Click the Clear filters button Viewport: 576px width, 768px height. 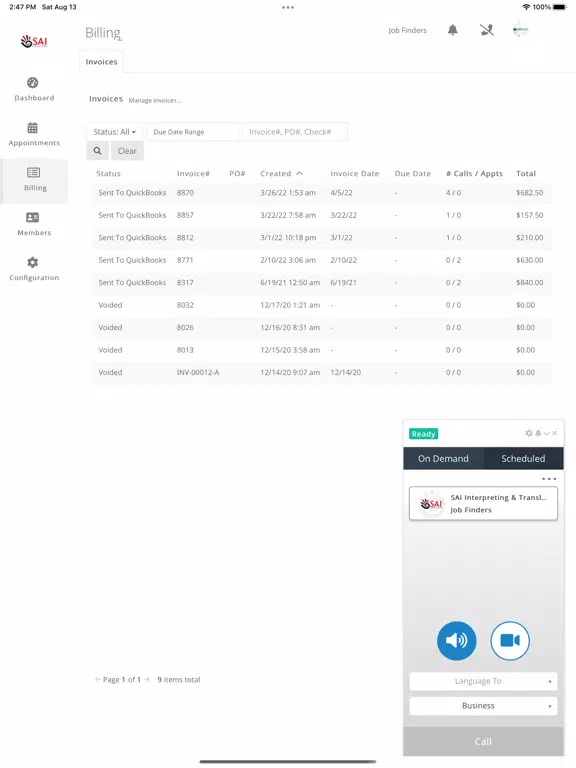(127, 151)
